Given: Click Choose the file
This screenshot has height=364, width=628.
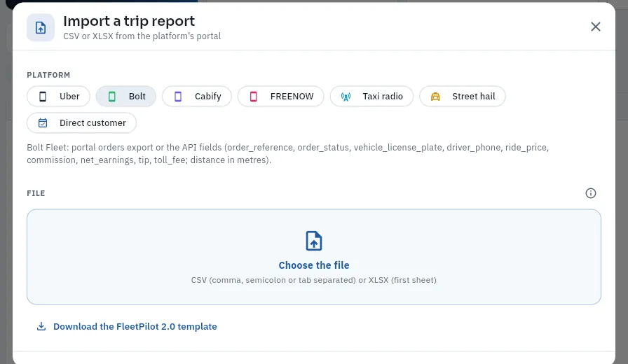Looking at the screenshot, I should (x=314, y=265).
